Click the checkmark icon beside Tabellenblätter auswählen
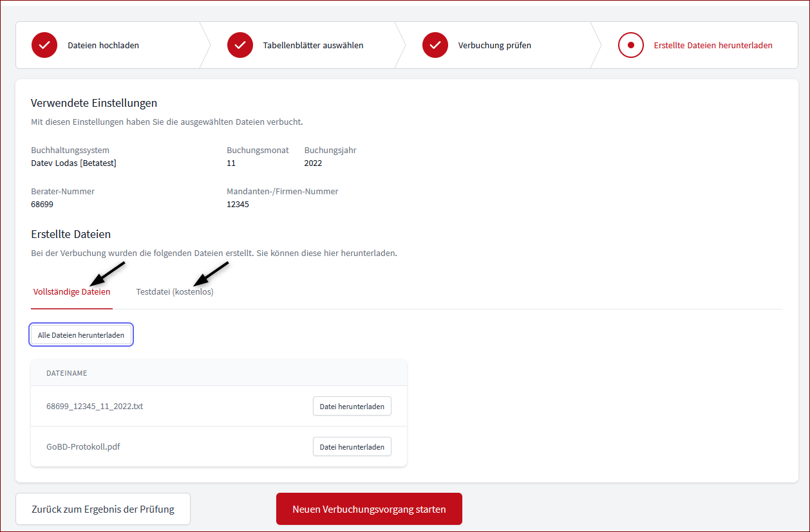Viewport: 810px width, 532px height. pyautogui.click(x=240, y=45)
